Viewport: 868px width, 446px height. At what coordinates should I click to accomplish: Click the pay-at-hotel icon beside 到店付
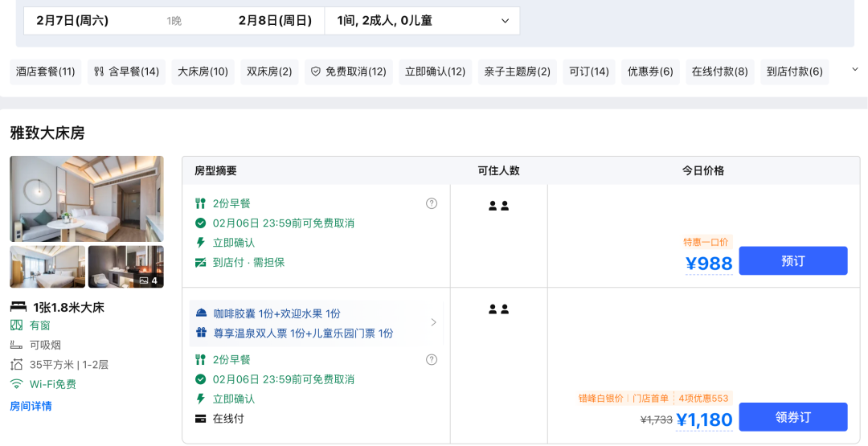[x=200, y=262]
